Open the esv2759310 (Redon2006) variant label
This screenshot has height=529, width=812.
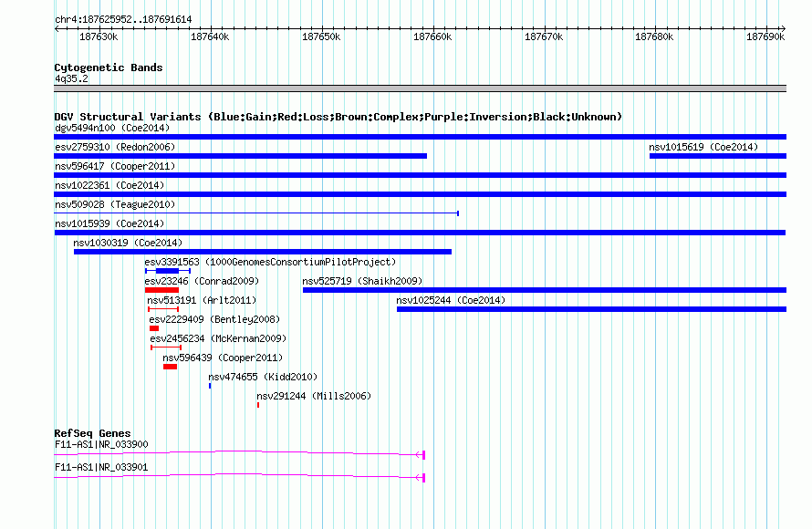coord(115,147)
